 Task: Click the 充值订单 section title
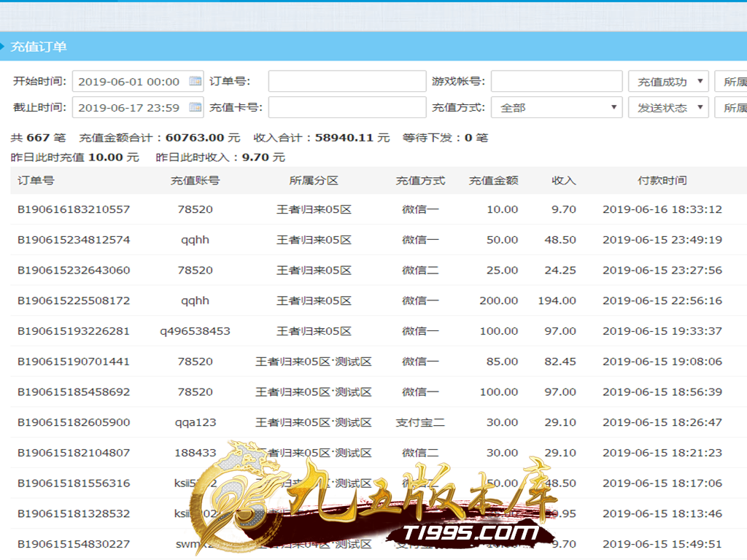click(x=39, y=47)
